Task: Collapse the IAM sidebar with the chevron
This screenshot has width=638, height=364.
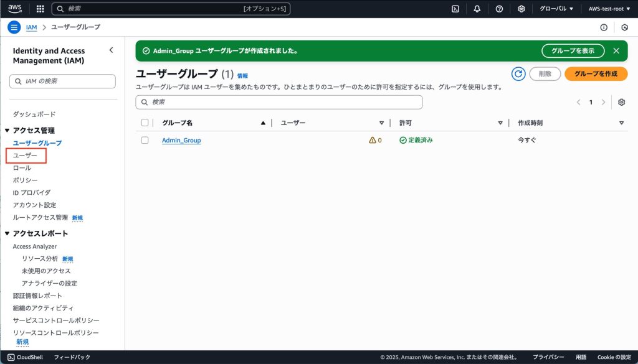Action: pyautogui.click(x=111, y=50)
